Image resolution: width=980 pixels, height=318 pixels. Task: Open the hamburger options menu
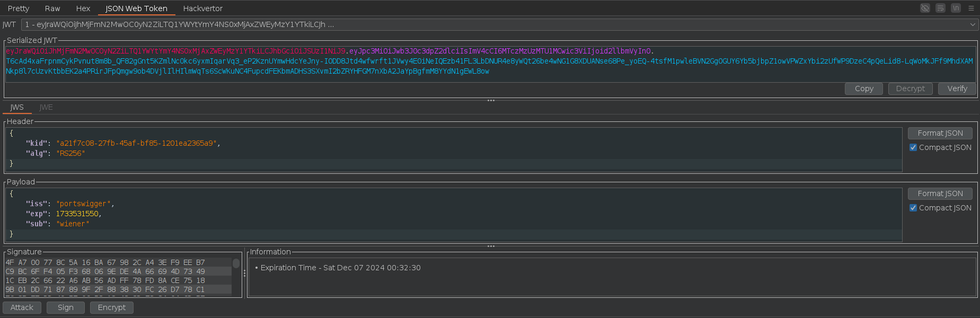971,8
